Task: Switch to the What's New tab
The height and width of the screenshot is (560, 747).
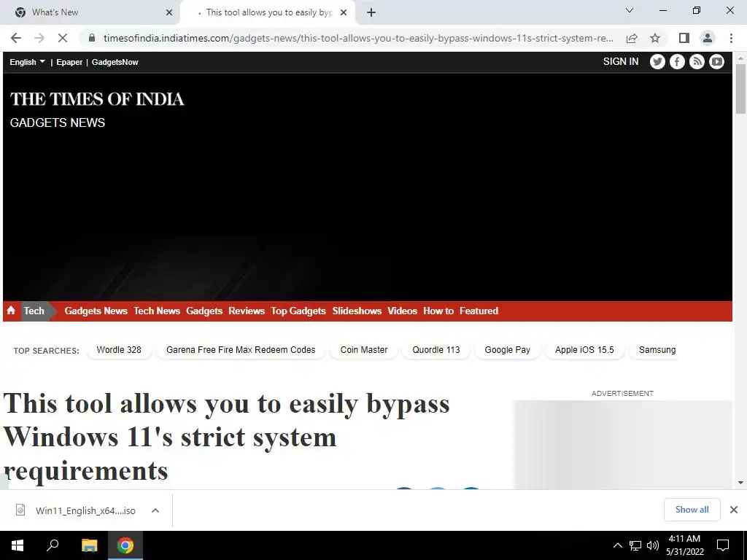Action: [x=90, y=12]
